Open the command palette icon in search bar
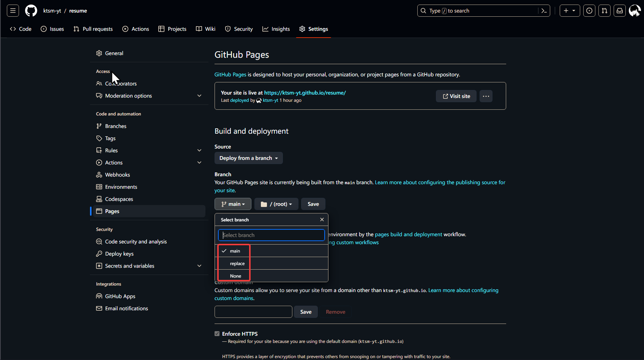Viewport: 644px width, 360px height. click(x=544, y=11)
